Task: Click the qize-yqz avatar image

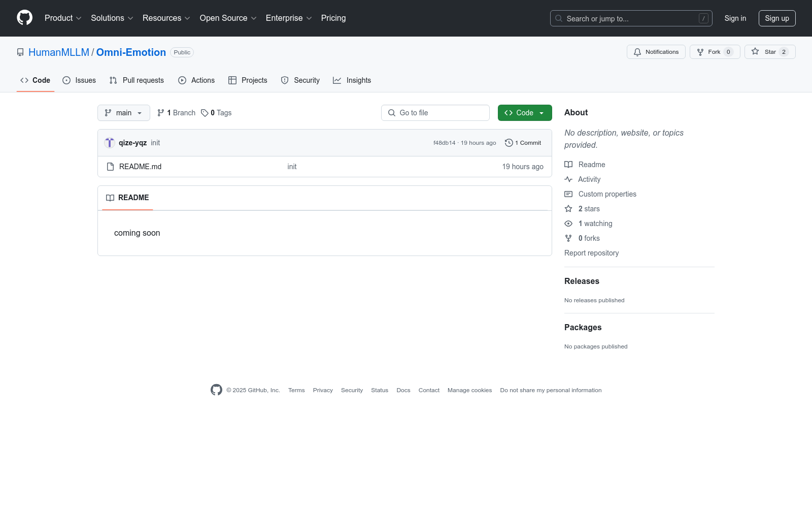Action: (110, 143)
